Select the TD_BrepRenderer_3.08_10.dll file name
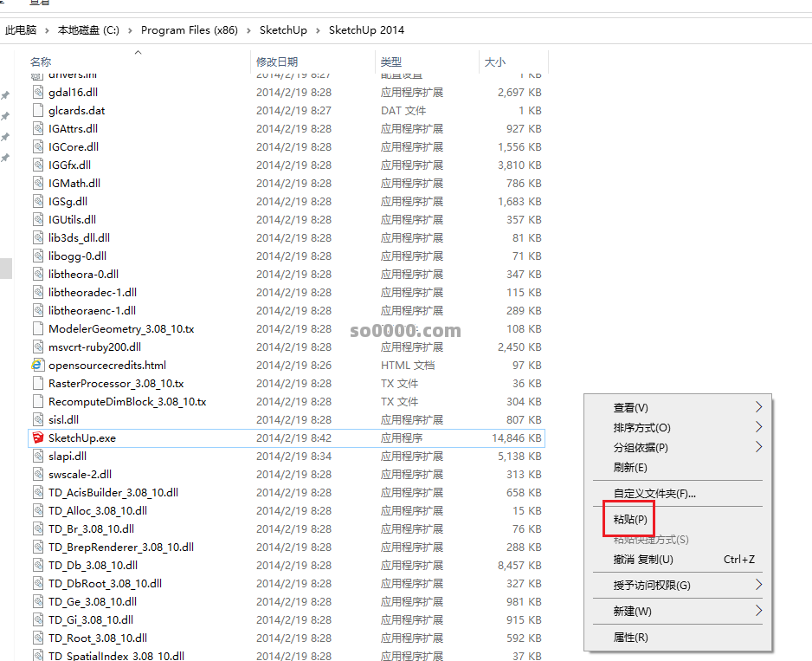 [121, 547]
